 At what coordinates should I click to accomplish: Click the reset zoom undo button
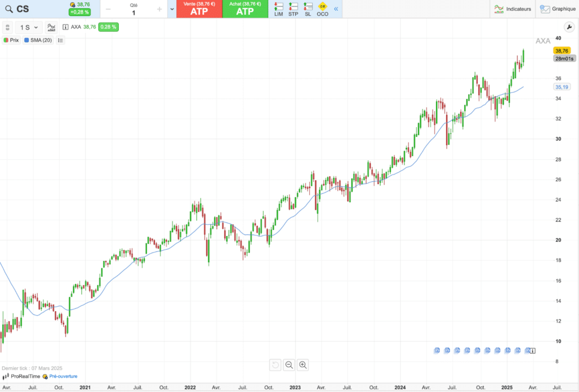pos(275,365)
